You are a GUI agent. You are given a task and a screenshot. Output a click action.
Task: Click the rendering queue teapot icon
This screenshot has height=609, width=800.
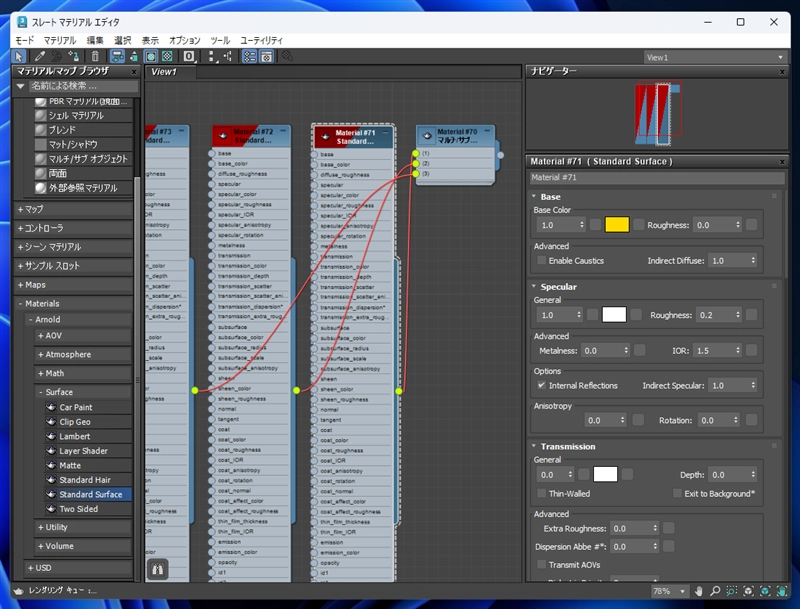coord(19,591)
